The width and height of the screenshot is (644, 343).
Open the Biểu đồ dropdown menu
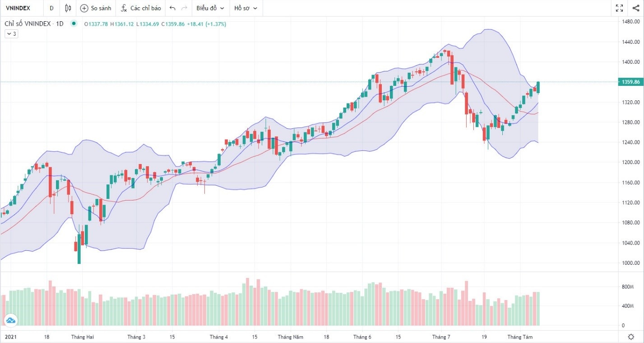[x=209, y=8]
